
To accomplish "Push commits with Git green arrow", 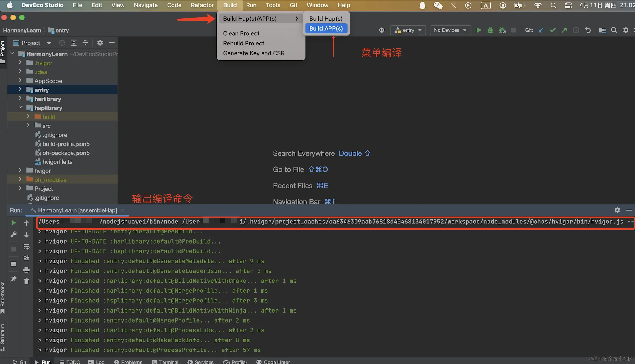I will 564,30.
